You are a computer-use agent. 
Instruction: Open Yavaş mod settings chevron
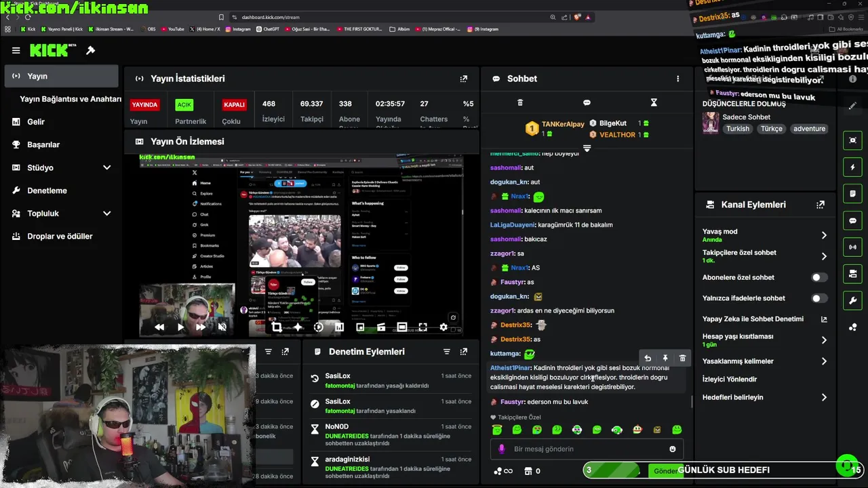pos(824,235)
